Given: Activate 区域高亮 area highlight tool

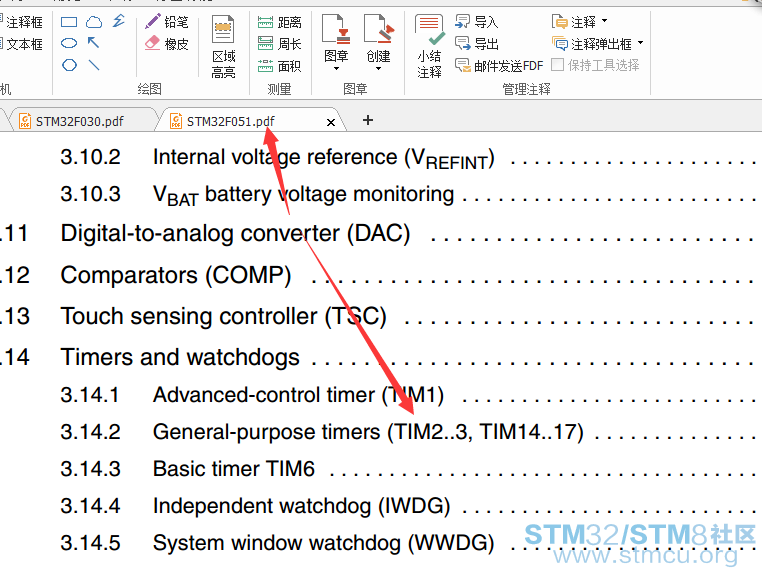Looking at the screenshot, I should [x=224, y=47].
